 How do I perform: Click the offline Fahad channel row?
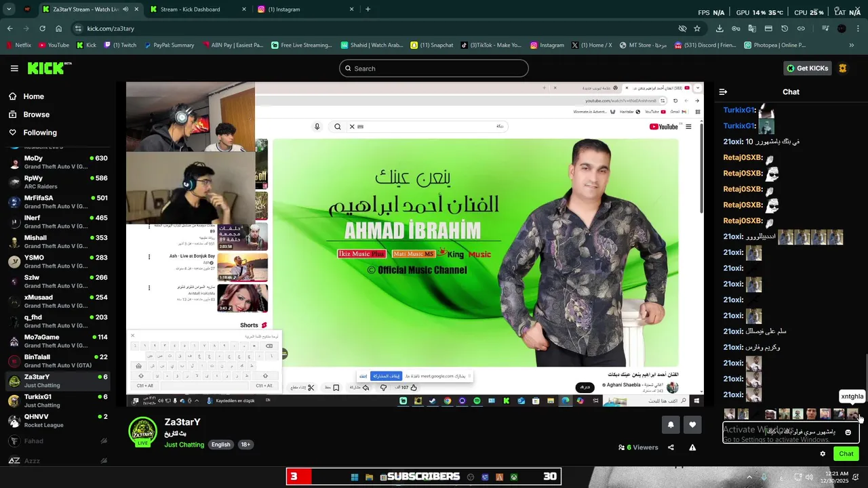click(58, 441)
